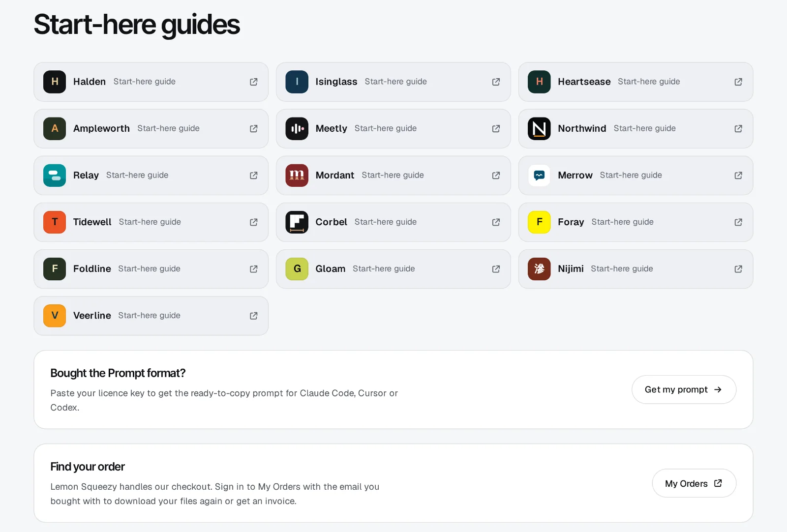Click the Tidewell orange T logo icon
The image size is (787, 532).
tap(55, 222)
